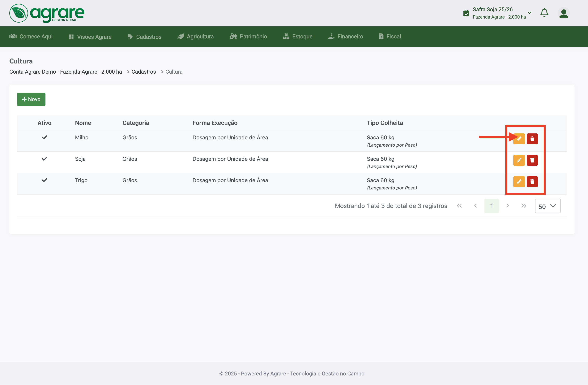Delete the Trigo culture row
The width and height of the screenshot is (588, 385).
point(532,182)
